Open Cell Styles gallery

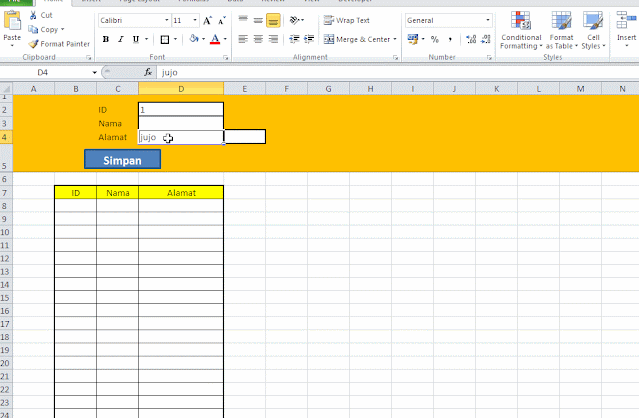pyautogui.click(x=593, y=31)
